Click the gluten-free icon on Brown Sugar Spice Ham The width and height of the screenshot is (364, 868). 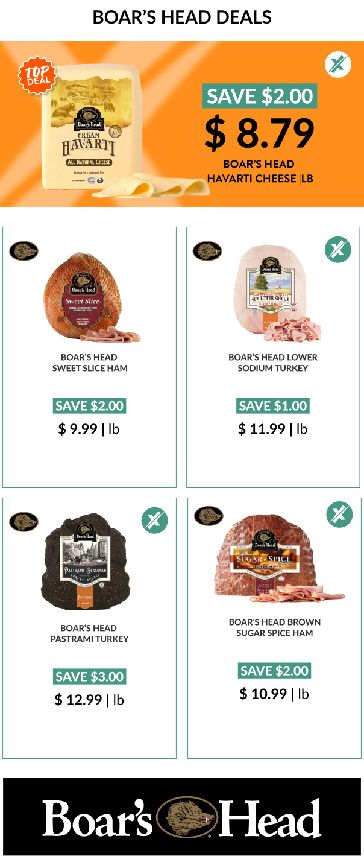click(x=339, y=514)
